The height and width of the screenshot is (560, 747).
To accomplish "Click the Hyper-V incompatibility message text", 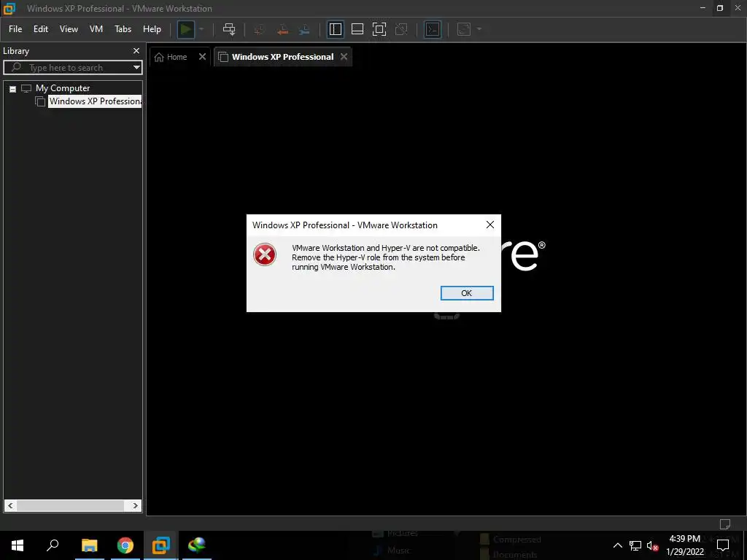I will (x=386, y=257).
